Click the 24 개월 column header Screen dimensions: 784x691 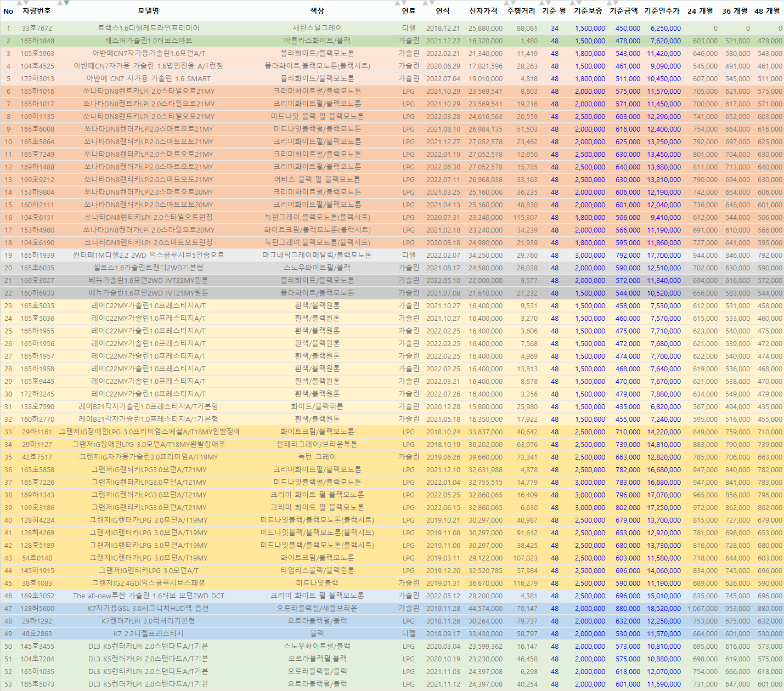point(701,11)
